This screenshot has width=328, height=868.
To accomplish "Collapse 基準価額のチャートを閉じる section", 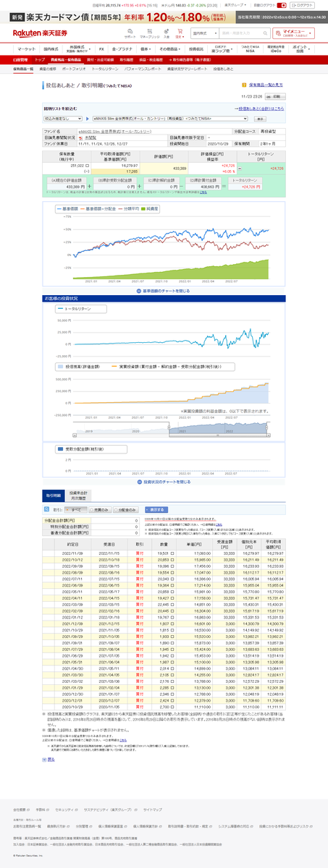I will pyautogui.click(x=164, y=290).
